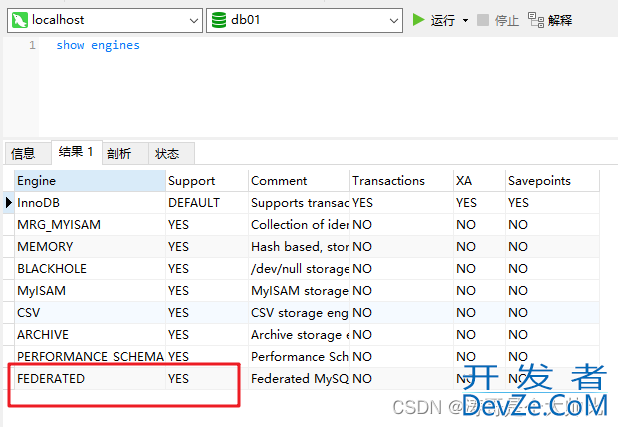Switch to the 信息 tab
This screenshot has height=427, width=618.
28,153
